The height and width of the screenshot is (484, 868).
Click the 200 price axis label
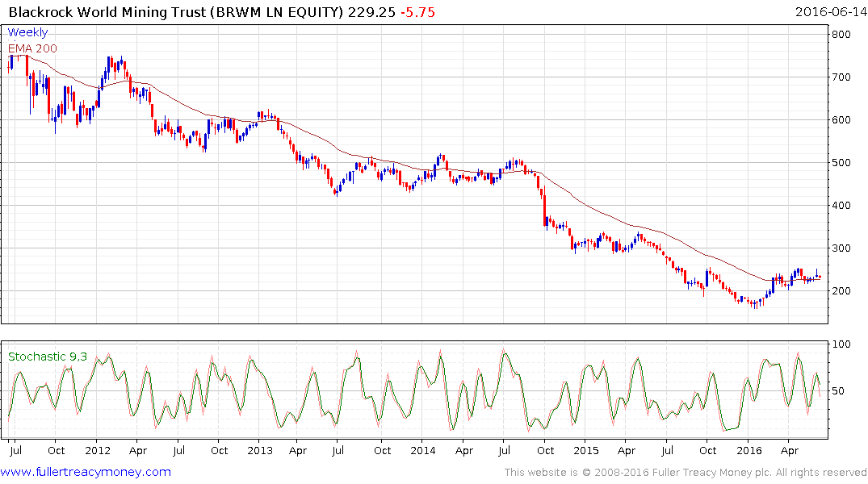(x=841, y=291)
